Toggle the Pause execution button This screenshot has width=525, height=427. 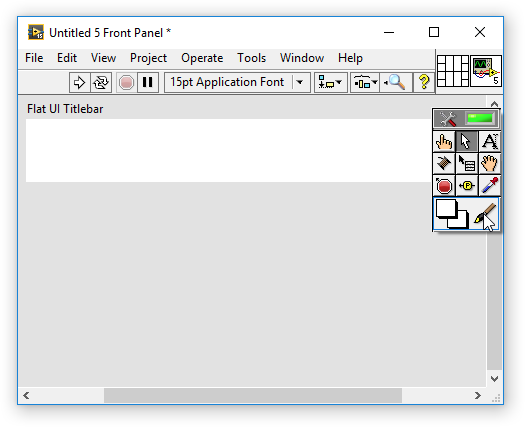[148, 82]
